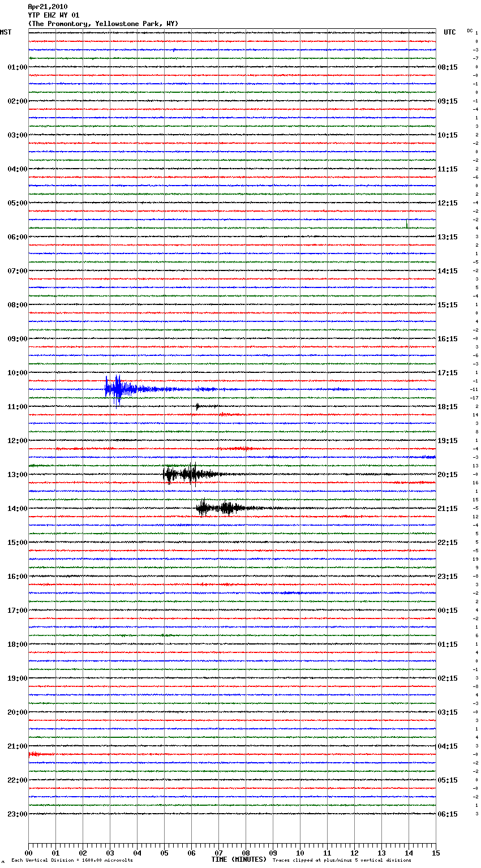Click the green spike near minute 14
The width and height of the screenshot is (481, 868).
(x=407, y=224)
